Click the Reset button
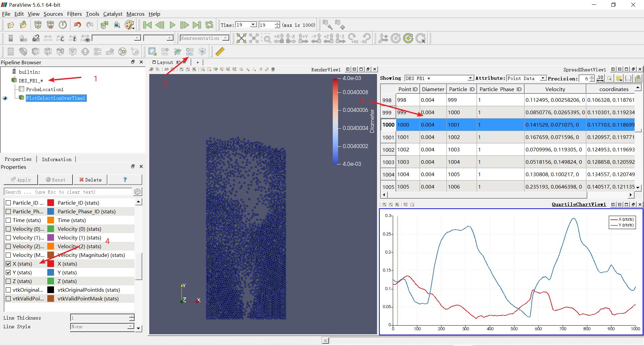 coord(56,180)
